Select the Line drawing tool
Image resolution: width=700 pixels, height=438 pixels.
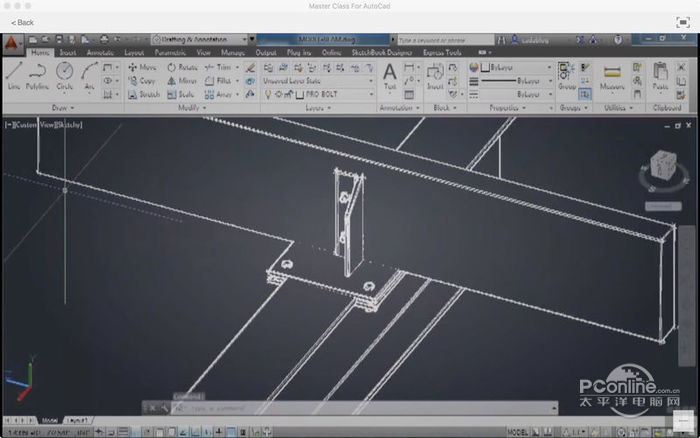[x=14, y=76]
